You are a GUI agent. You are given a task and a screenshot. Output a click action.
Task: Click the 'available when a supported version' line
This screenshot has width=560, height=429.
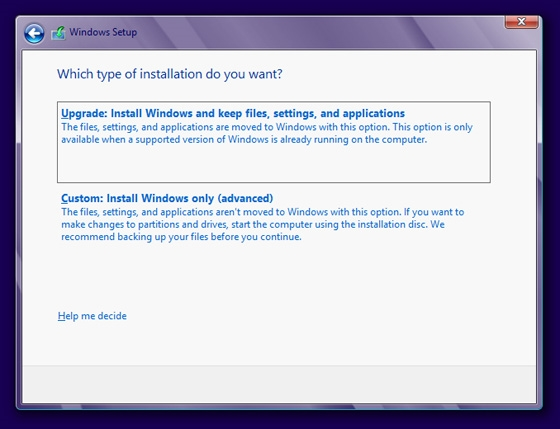pos(244,140)
